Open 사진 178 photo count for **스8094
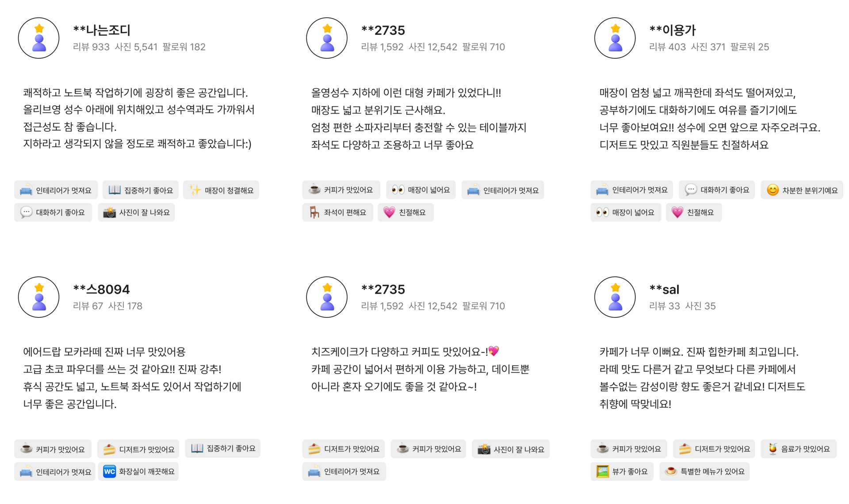Screen dimensions: 849x504 125,306
